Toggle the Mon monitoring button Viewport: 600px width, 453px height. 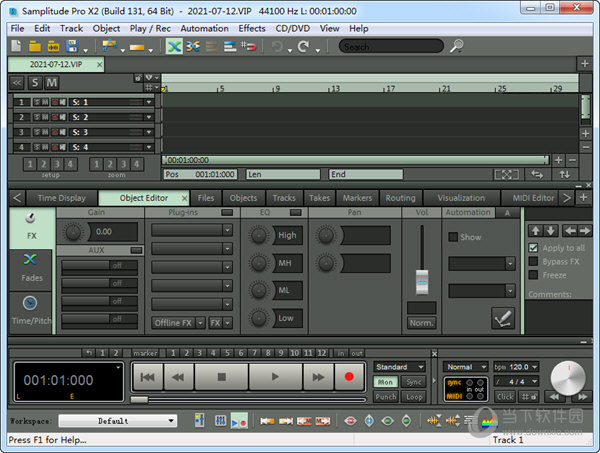386,382
